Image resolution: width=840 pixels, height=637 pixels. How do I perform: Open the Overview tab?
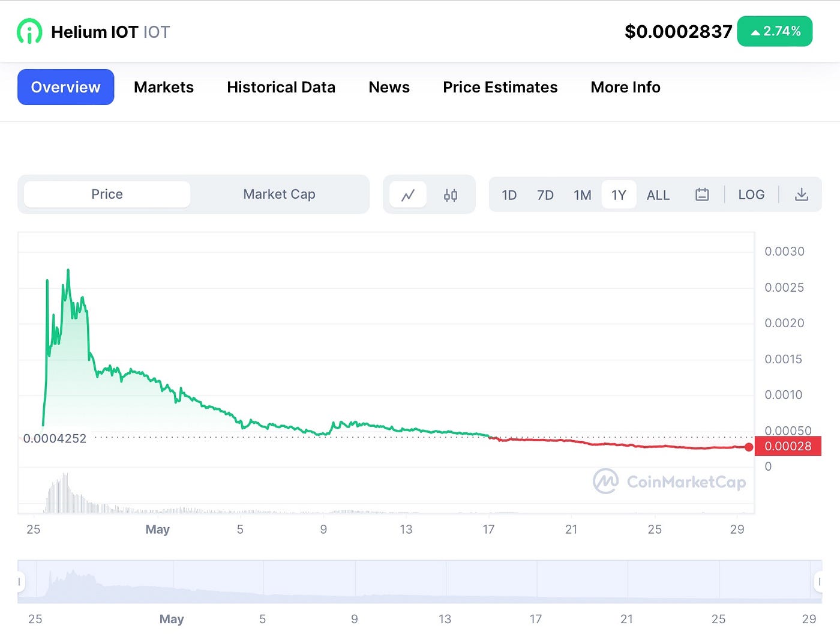pyautogui.click(x=65, y=87)
